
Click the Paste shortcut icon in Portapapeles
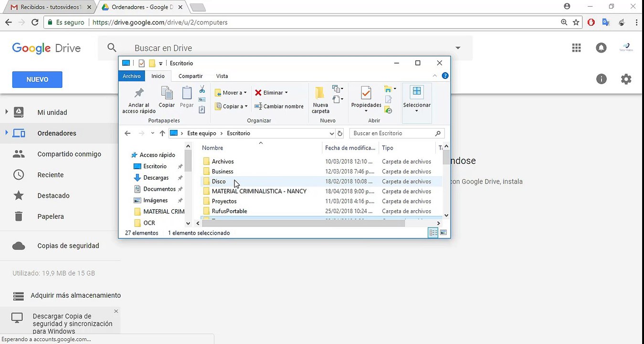[202, 109]
